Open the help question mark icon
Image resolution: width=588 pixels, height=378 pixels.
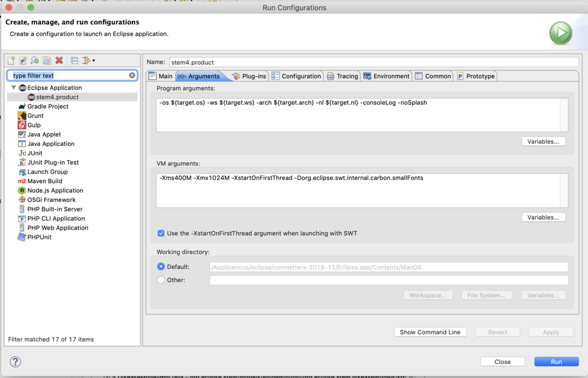(15, 361)
